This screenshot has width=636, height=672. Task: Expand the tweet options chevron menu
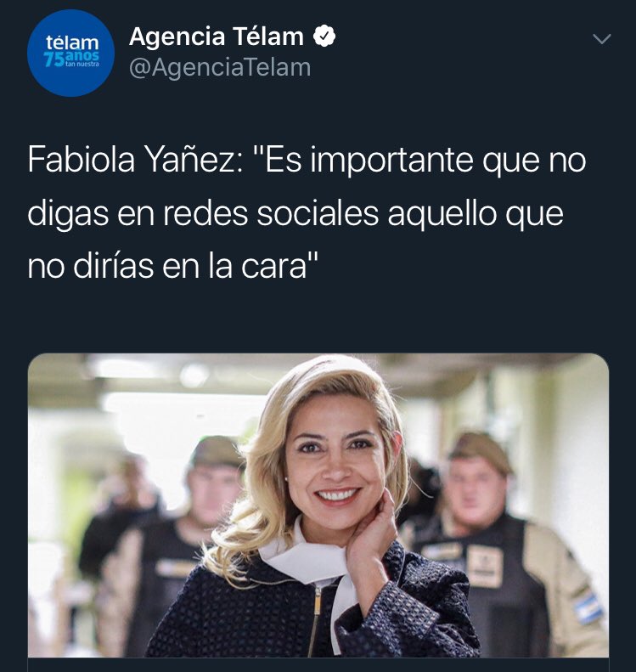(x=602, y=39)
